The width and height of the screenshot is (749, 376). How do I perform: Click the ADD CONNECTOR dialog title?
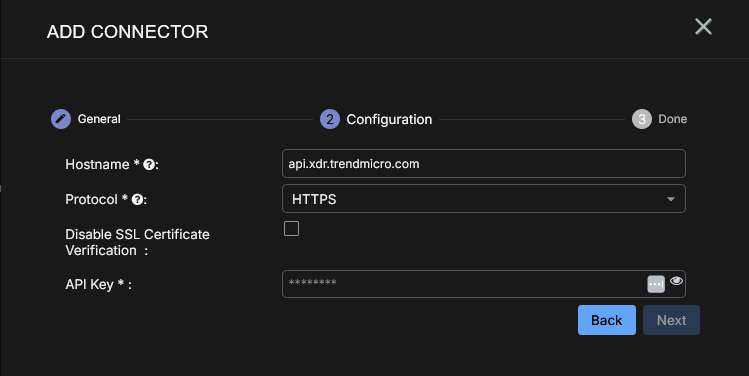(x=128, y=32)
